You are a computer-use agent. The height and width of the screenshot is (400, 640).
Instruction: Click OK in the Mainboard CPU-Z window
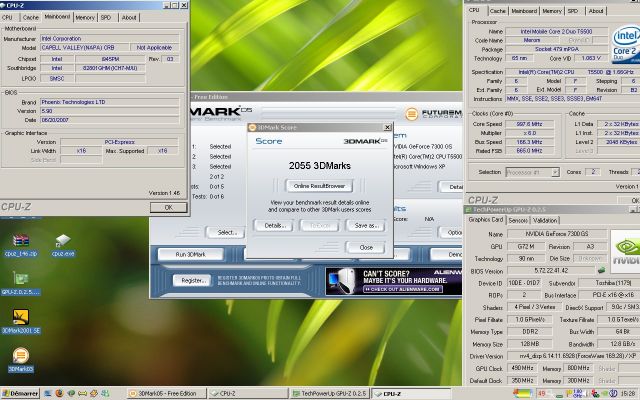click(x=168, y=208)
